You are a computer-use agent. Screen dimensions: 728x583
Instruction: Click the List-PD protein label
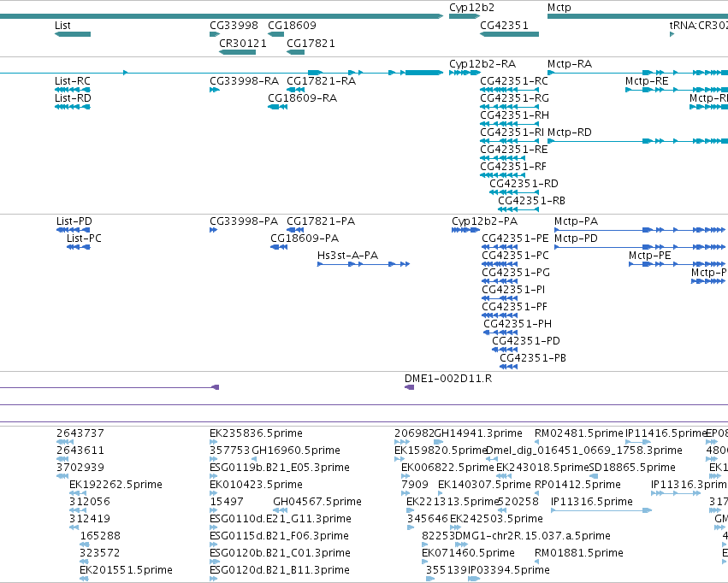(x=74, y=221)
